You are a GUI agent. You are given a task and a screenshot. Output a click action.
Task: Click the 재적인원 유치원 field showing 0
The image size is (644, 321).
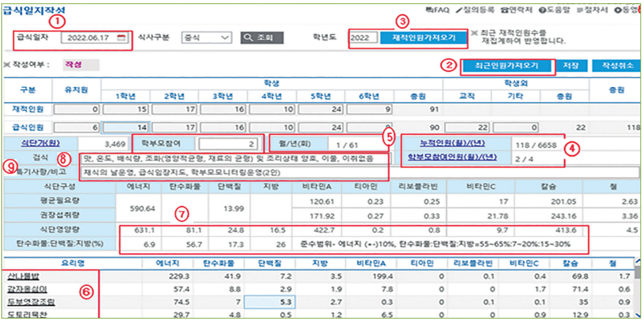(78, 109)
